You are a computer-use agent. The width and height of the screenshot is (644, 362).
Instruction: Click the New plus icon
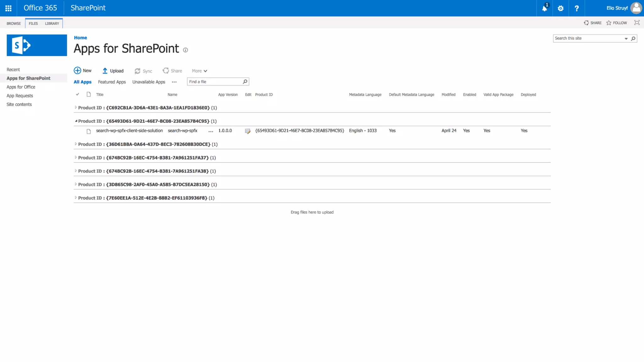tap(77, 70)
